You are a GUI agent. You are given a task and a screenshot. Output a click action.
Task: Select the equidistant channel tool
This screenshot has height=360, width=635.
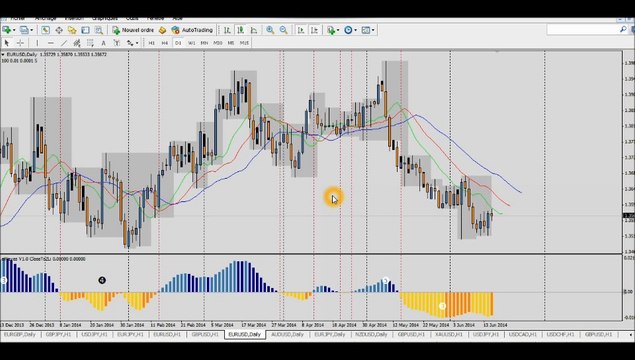pos(77,43)
